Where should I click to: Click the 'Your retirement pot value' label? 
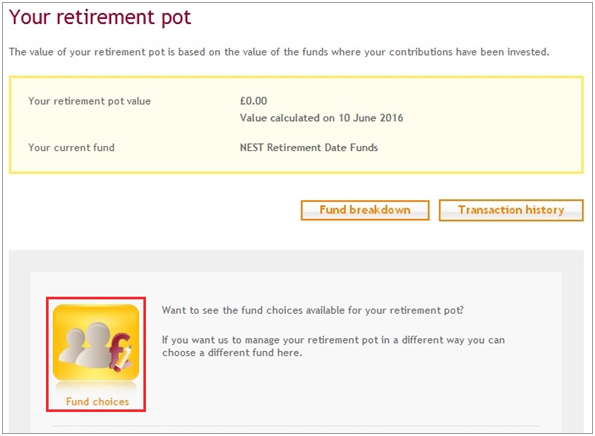[90, 101]
